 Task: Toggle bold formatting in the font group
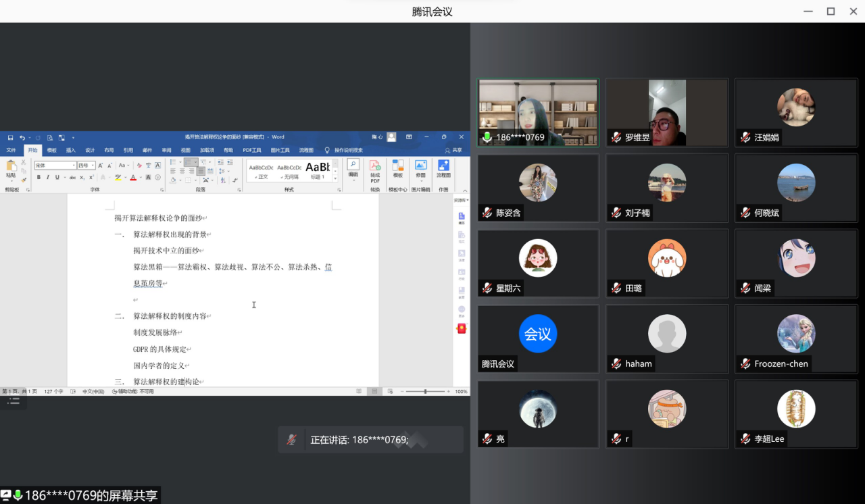[x=39, y=178]
